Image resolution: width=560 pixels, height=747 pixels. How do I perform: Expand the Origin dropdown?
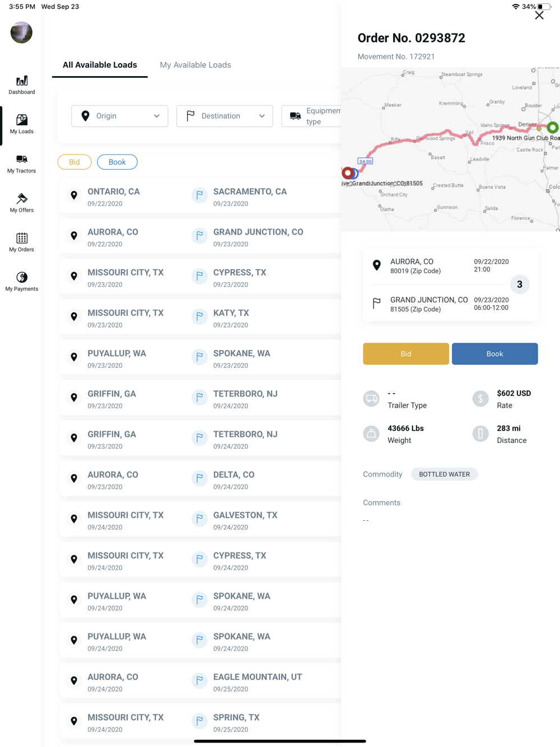pos(120,116)
